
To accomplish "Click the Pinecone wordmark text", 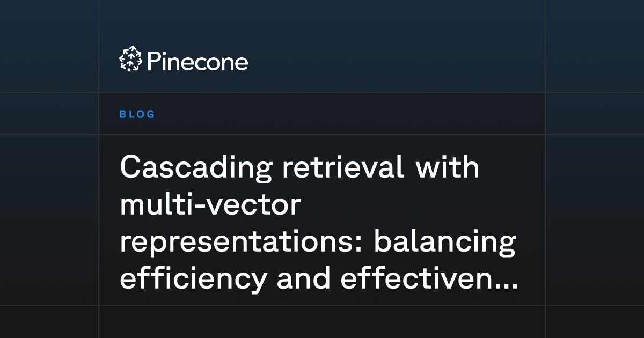I will point(197,62).
